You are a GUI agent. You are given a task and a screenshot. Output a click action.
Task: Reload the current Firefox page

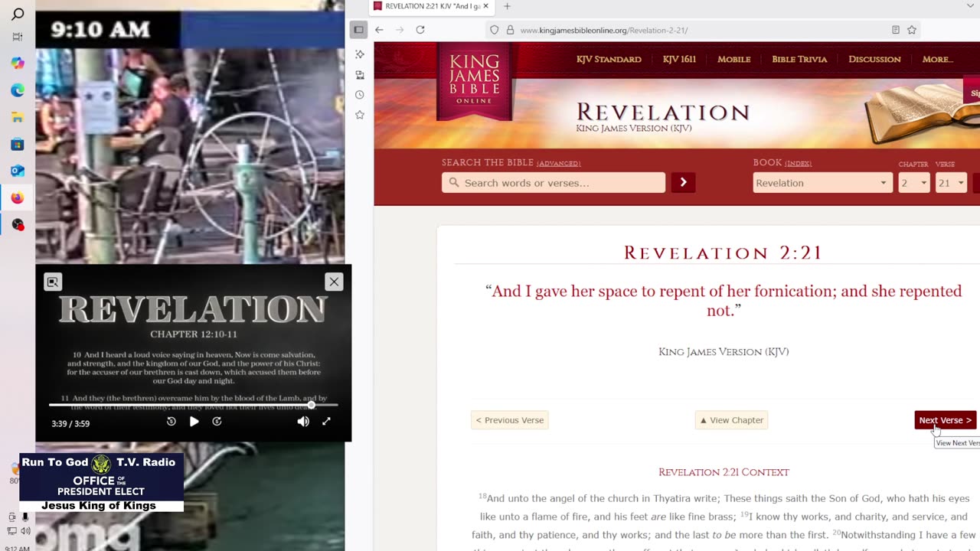pos(420,30)
